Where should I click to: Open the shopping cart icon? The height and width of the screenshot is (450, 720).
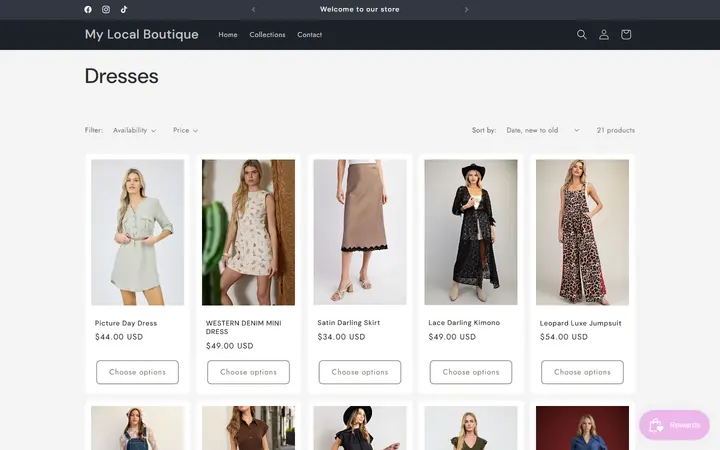pyautogui.click(x=626, y=34)
